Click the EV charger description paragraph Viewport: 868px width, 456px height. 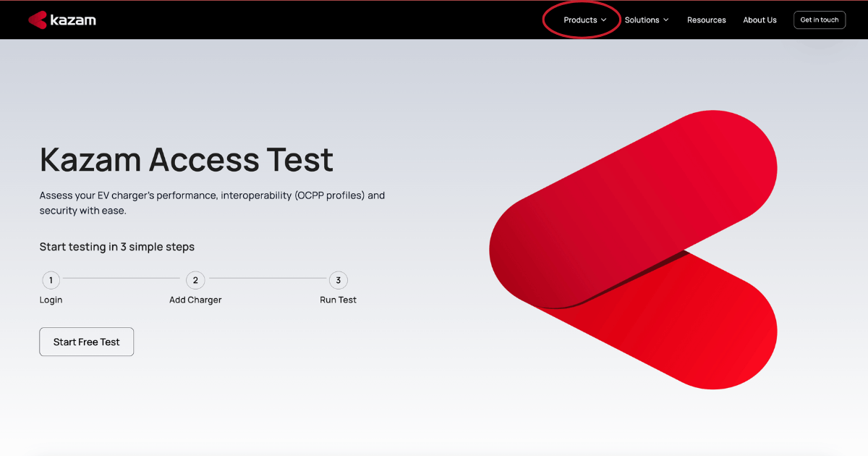pyautogui.click(x=212, y=203)
